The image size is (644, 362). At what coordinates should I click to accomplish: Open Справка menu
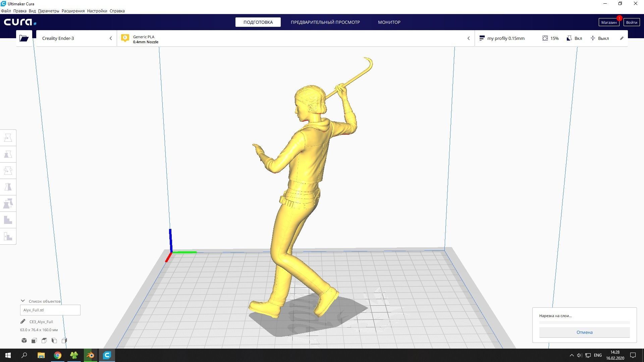(117, 11)
